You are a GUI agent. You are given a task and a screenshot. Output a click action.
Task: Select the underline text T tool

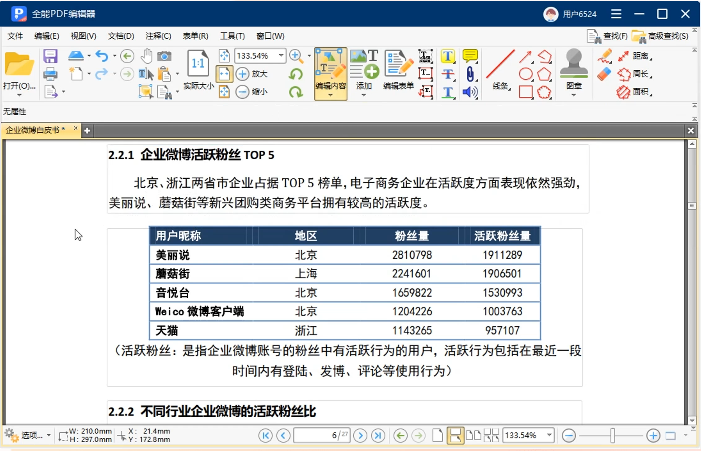click(448, 92)
